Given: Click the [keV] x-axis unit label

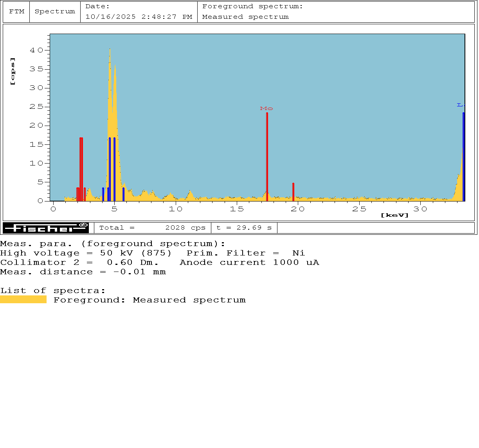Looking at the screenshot, I should tap(394, 215).
